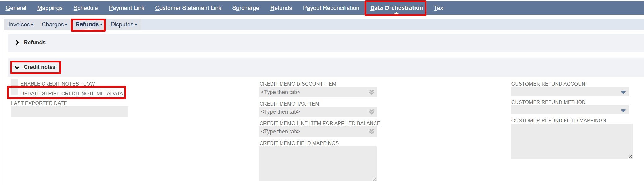Open the Customer Refund Account dropdown

click(623, 92)
